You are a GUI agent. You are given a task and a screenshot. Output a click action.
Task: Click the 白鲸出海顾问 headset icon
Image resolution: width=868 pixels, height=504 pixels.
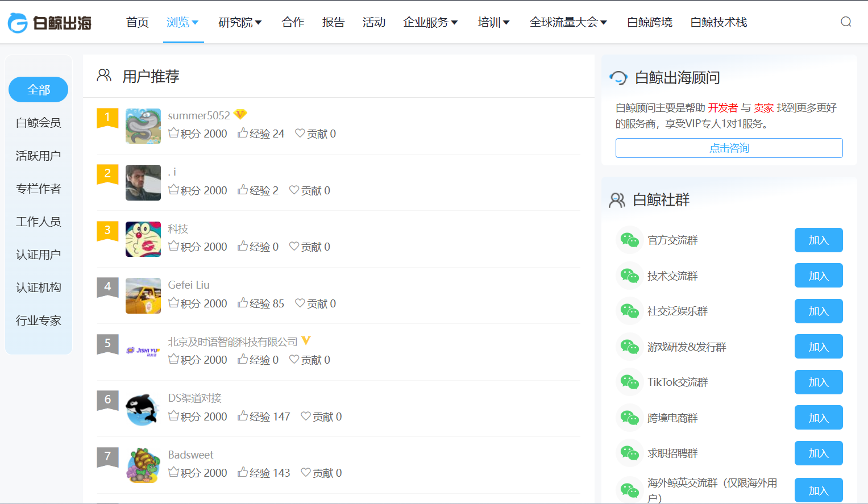pos(618,78)
